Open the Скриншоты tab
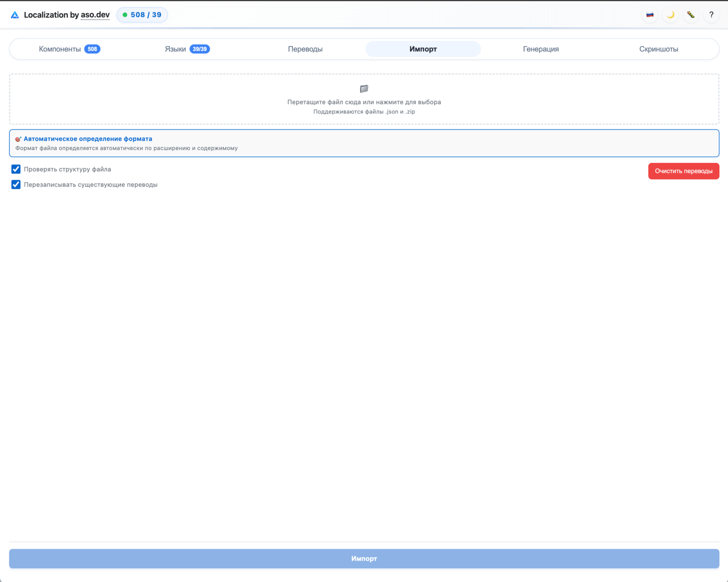728x582 pixels. tap(658, 49)
